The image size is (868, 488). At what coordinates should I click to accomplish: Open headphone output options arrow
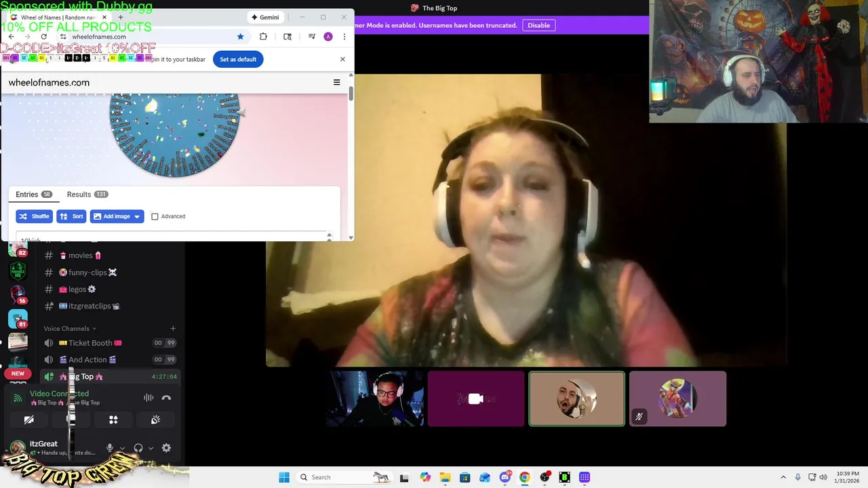(151, 448)
